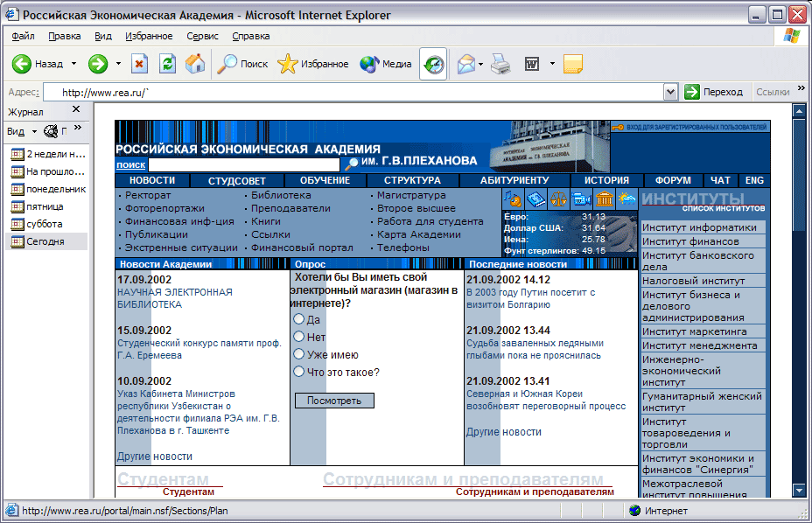Click the Windows flag logo throbber

tap(792, 36)
